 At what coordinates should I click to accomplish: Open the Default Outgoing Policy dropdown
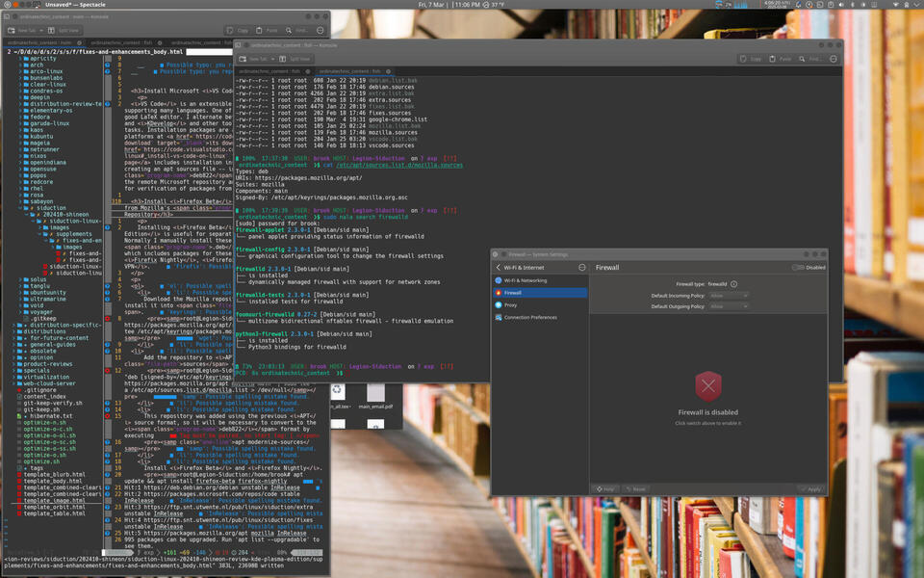coord(729,306)
